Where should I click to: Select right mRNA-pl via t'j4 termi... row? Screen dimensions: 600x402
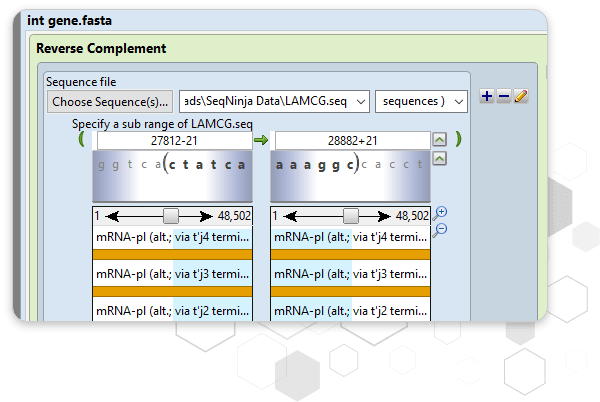point(351,237)
